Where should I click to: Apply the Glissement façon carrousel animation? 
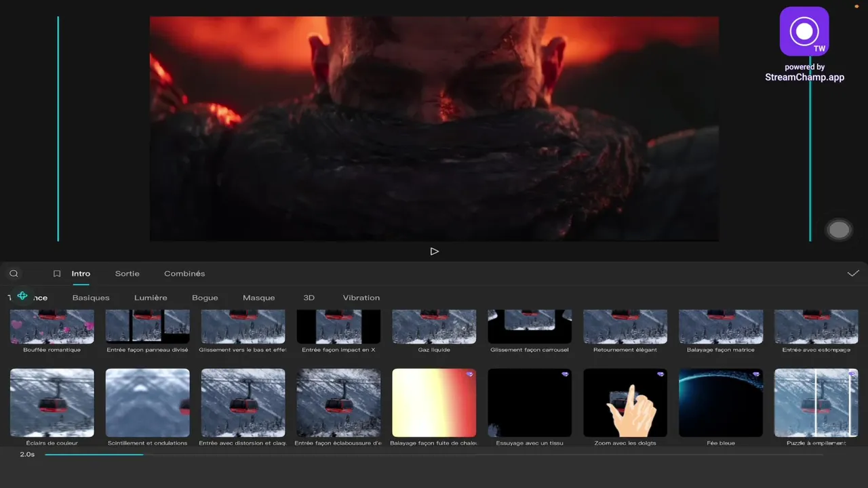pos(530,327)
